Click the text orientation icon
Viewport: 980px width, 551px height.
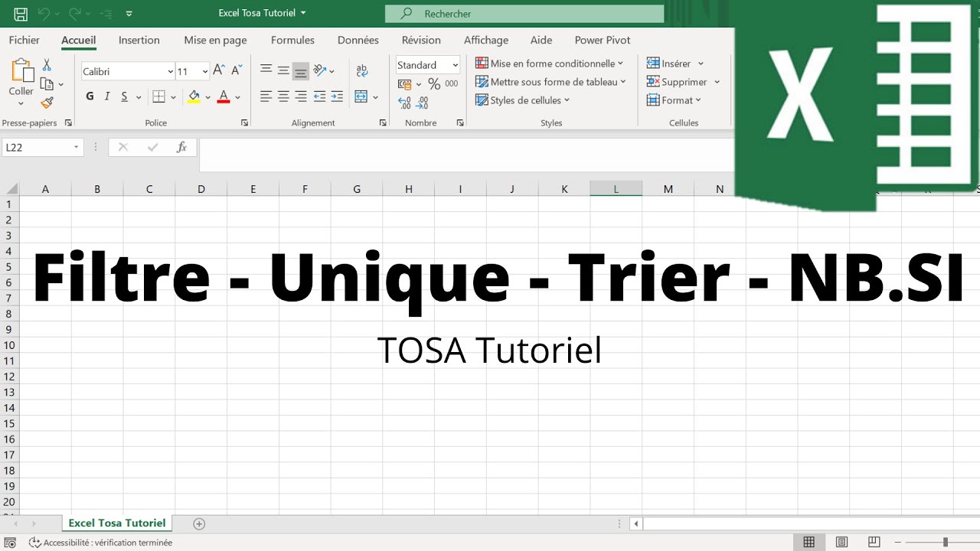(x=321, y=70)
